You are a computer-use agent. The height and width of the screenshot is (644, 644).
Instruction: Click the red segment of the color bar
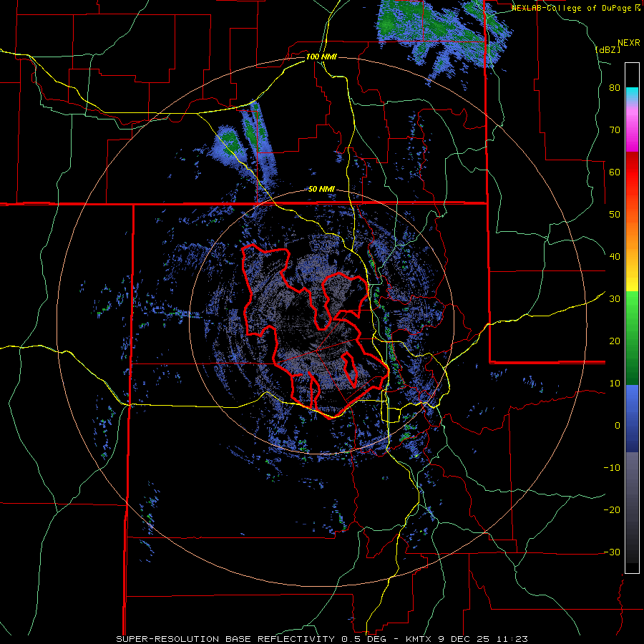click(632, 168)
